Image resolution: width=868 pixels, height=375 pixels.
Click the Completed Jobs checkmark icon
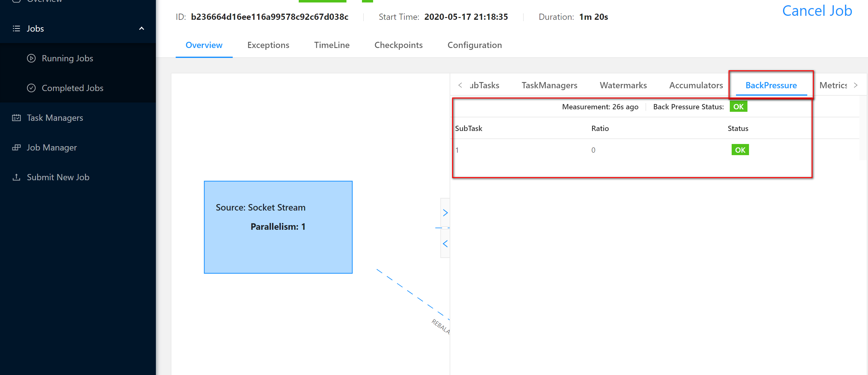tap(31, 88)
